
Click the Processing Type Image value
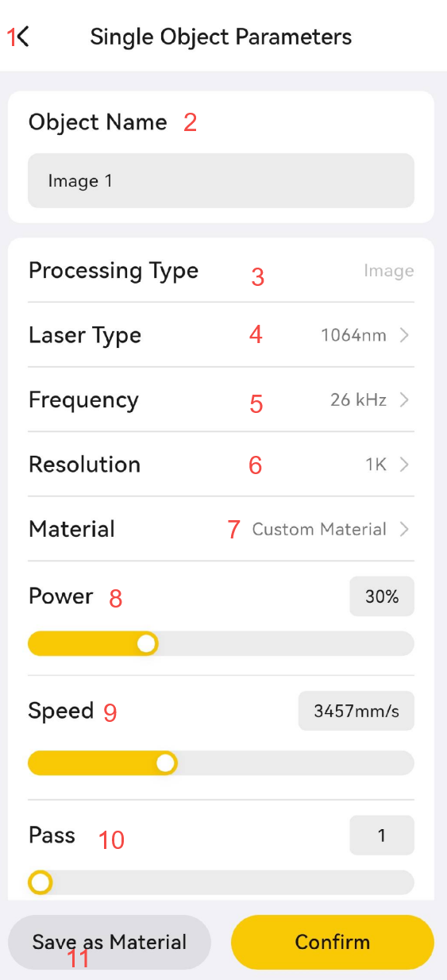389,271
